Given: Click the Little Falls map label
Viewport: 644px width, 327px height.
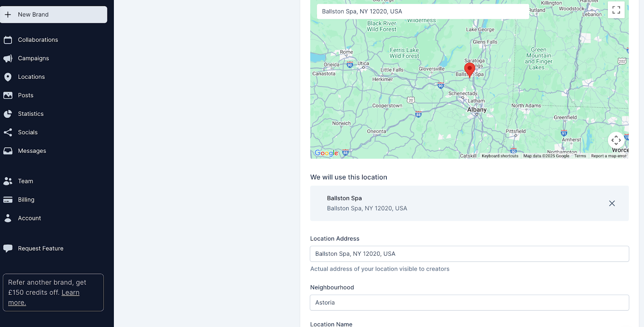Looking at the screenshot, I should 392,70.
